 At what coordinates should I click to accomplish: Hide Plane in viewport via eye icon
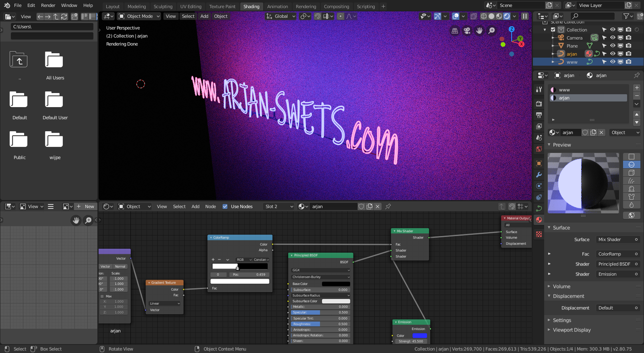coord(612,46)
